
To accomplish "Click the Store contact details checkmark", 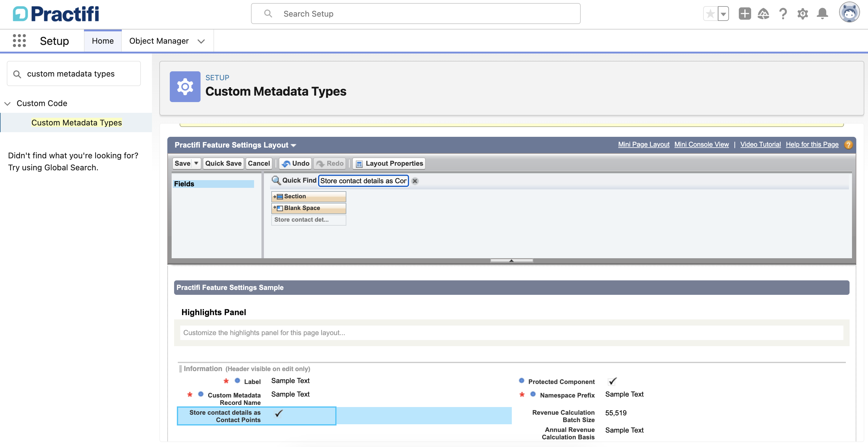I will 278,413.
